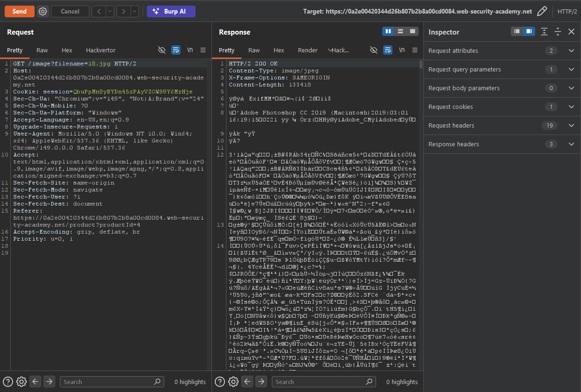The width and height of the screenshot is (581, 392).
Task: Collapse all Inspector sections icon
Action: pos(558,31)
